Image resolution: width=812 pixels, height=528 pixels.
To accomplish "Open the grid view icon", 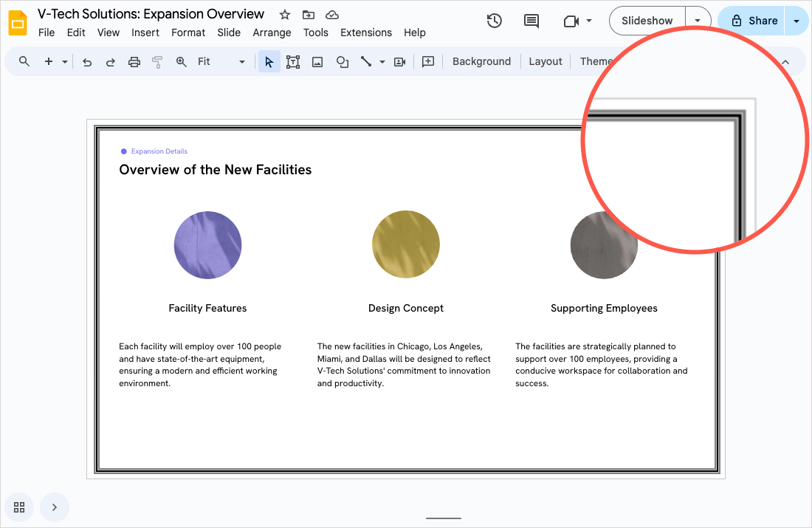I will tap(19, 507).
